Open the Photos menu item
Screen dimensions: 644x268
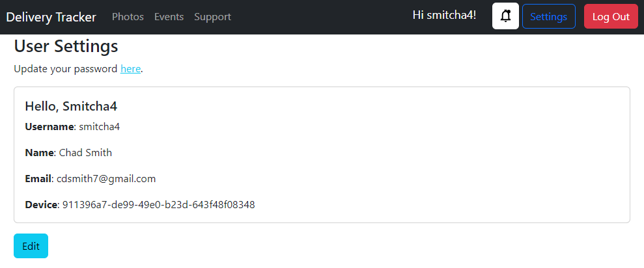click(128, 17)
